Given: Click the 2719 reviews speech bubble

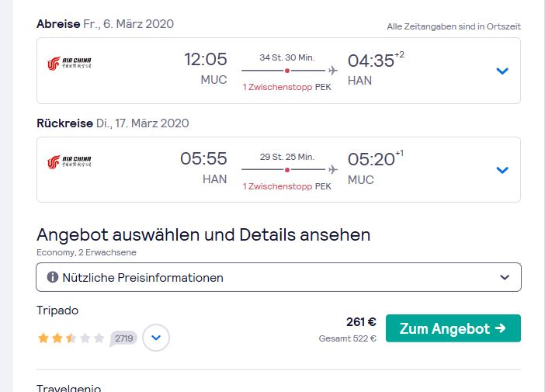Looking at the screenshot, I should coord(123,338).
